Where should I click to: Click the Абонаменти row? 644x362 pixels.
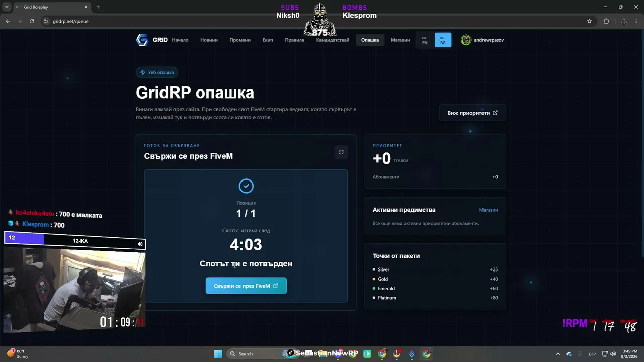click(435, 177)
